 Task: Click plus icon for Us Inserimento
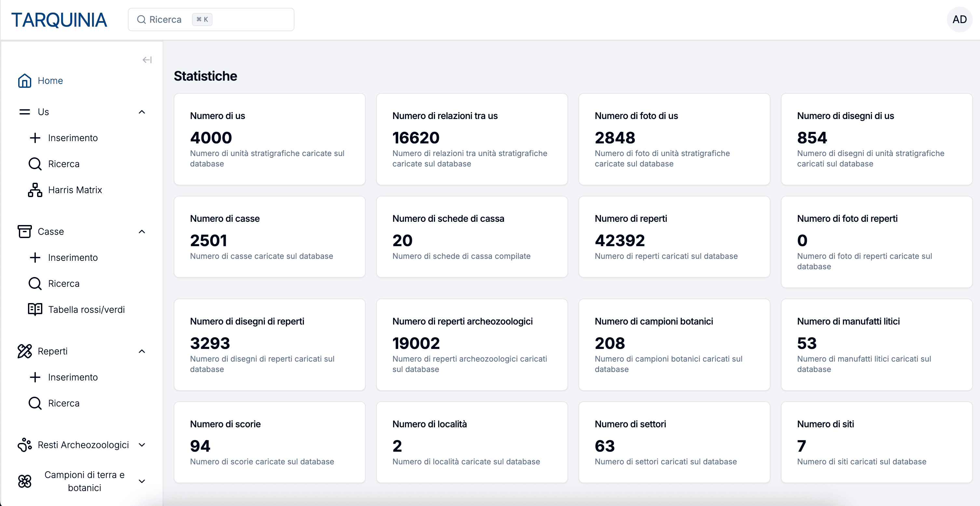click(x=35, y=138)
